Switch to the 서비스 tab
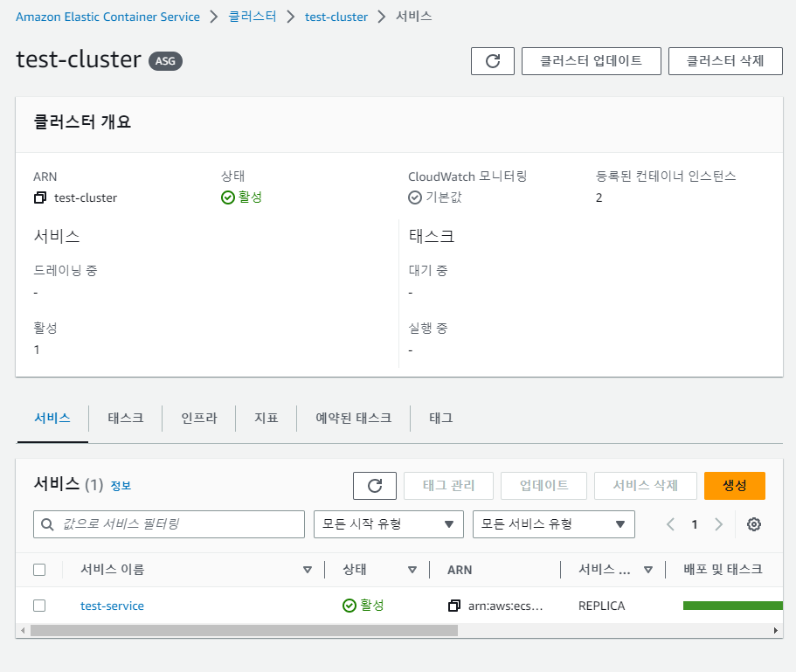This screenshot has height=672, width=796. [52, 419]
